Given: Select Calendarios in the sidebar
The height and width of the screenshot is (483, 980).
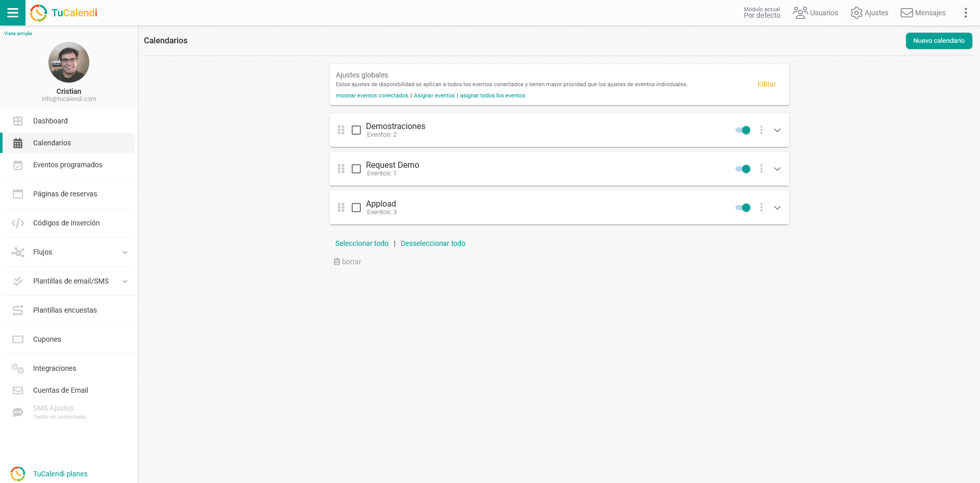Looking at the screenshot, I should click(69, 143).
